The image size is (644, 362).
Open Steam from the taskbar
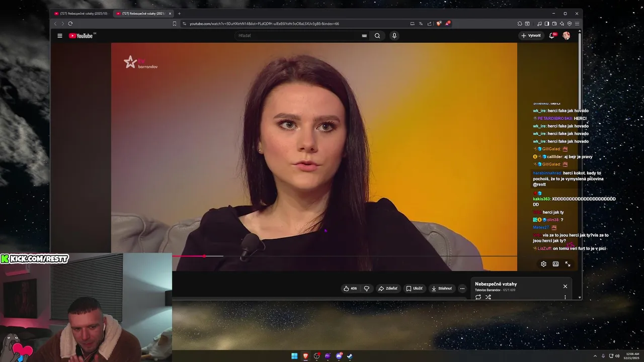[350, 356]
